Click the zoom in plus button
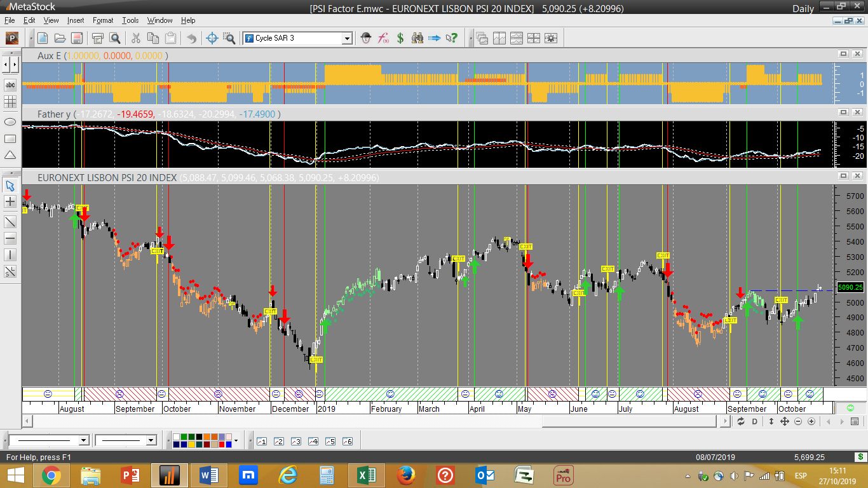868x488 pixels. [x=811, y=421]
